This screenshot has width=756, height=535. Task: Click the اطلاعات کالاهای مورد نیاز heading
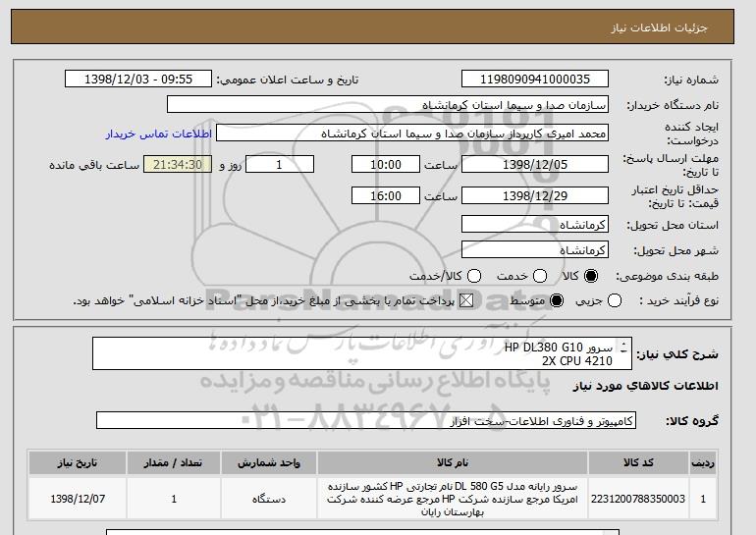646,386
